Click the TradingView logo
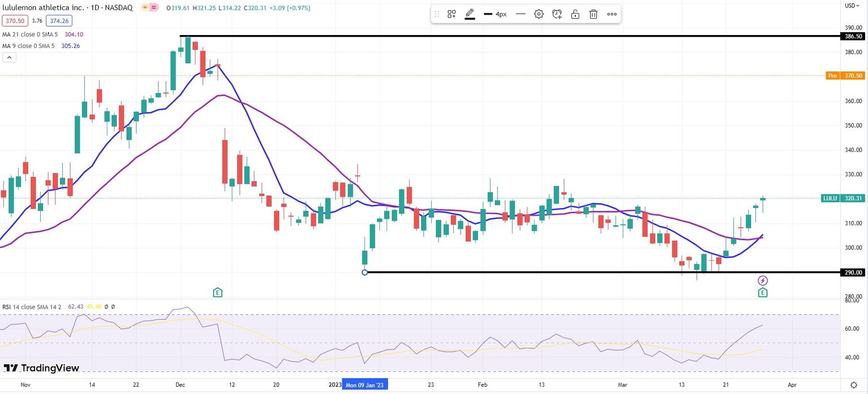This screenshot has width=868, height=394. click(x=42, y=368)
